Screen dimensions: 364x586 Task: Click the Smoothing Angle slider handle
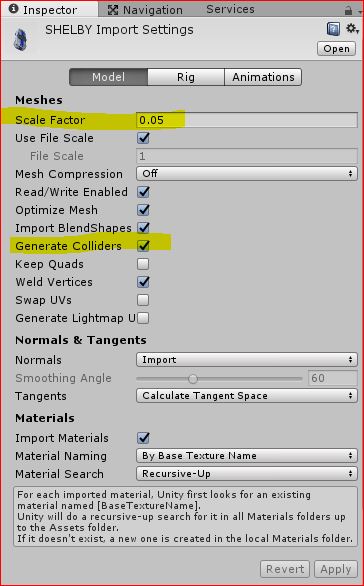(x=193, y=379)
